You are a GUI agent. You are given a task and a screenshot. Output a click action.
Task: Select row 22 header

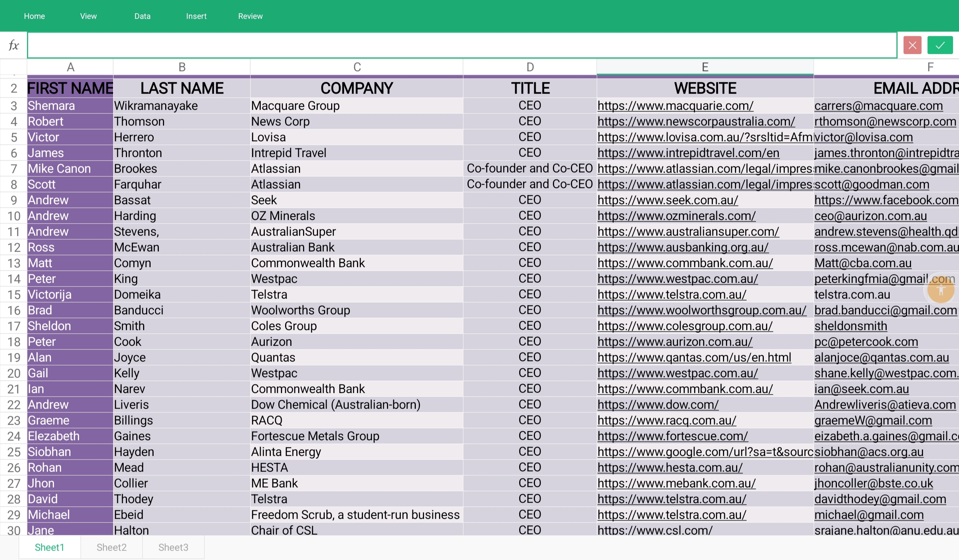14,405
